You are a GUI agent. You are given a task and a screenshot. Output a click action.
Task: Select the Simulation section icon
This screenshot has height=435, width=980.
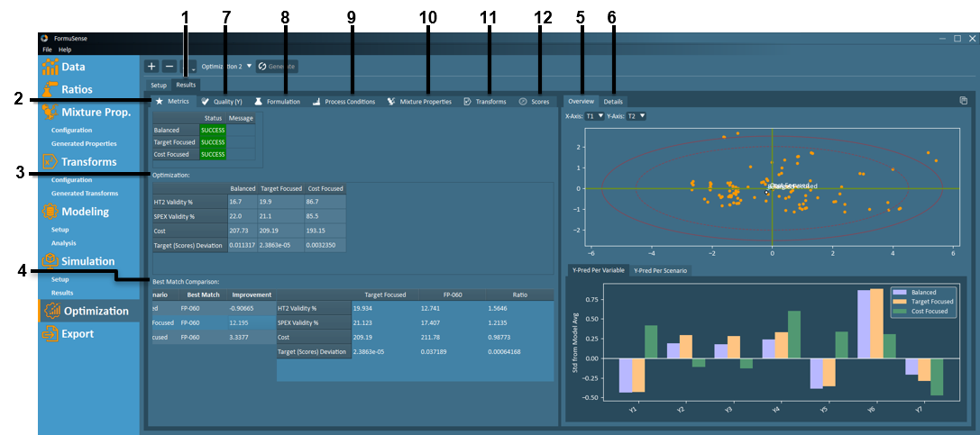coord(50,261)
